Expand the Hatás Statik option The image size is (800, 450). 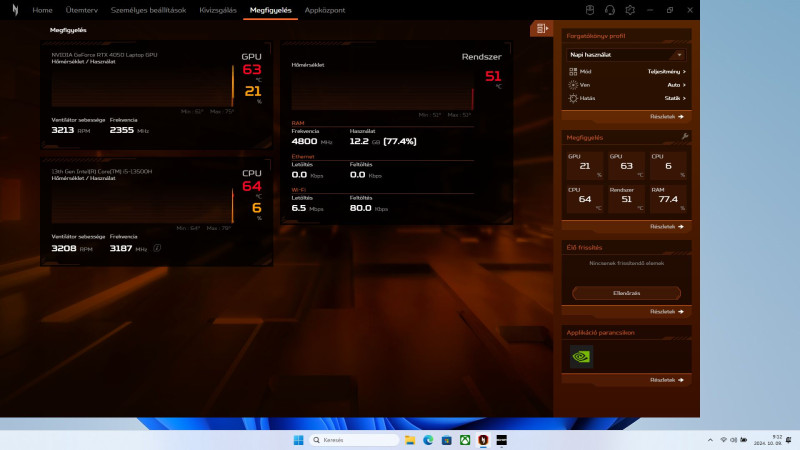click(674, 98)
